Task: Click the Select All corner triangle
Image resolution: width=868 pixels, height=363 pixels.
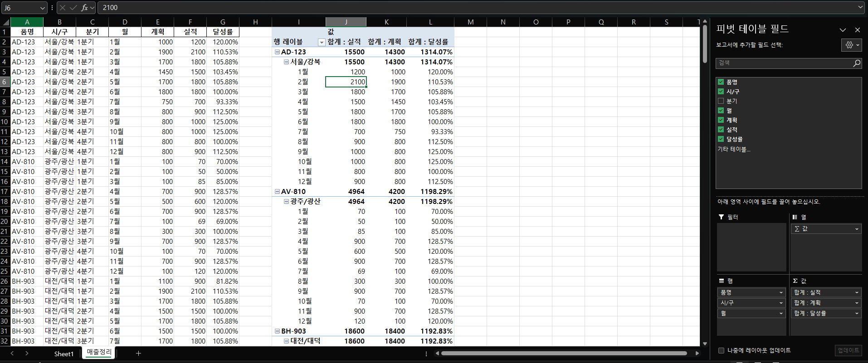Action: [5, 22]
